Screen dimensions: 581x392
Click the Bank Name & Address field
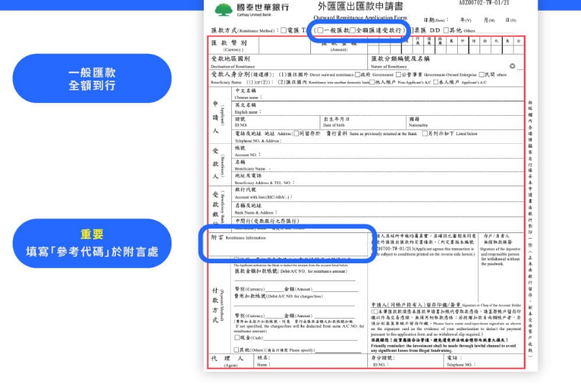coord(377,209)
